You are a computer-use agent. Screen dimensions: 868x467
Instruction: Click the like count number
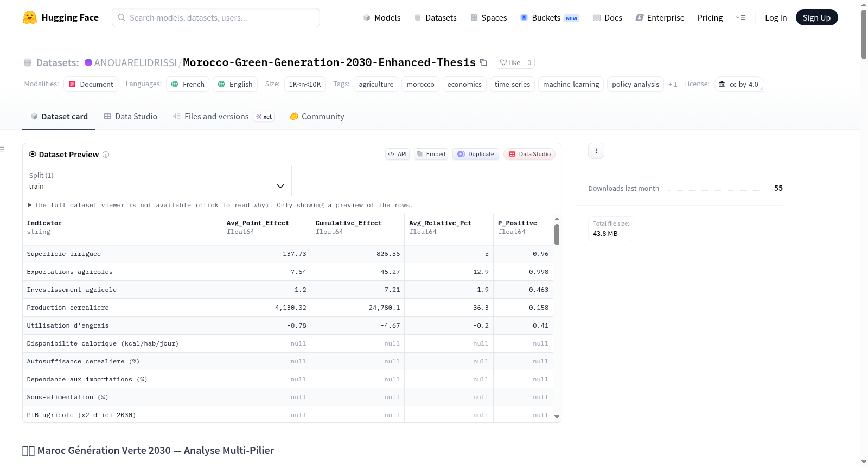coord(529,62)
